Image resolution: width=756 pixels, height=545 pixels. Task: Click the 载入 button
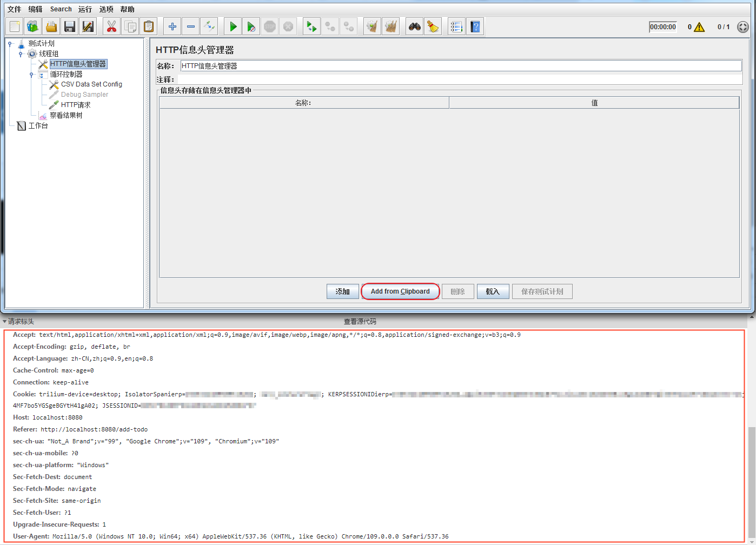pyautogui.click(x=493, y=291)
